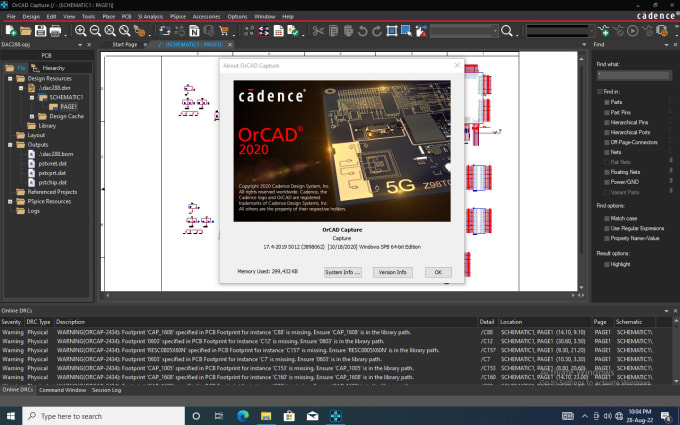Enable the Hierarchical Pins checkbox

tap(607, 122)
